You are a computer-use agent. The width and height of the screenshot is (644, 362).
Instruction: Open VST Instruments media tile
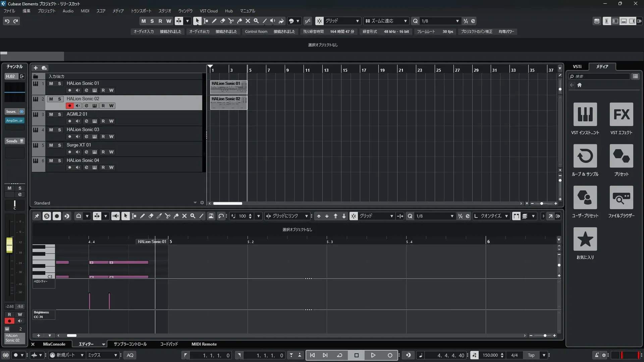coord(585,115)
